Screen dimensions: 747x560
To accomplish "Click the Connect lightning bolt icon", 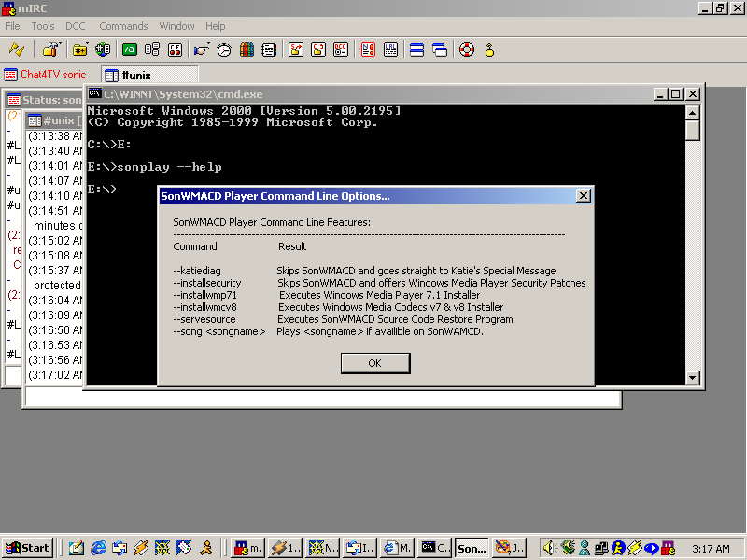I will (17, 49).
